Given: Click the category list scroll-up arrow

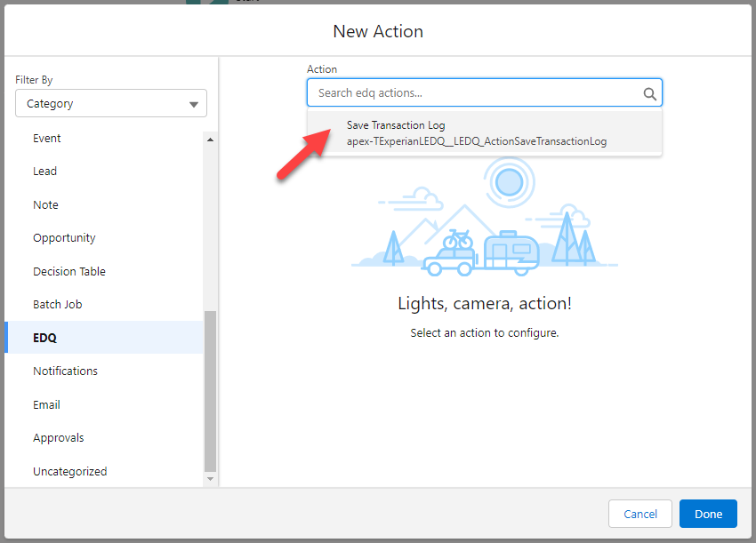Looking at the screenshot, I should coord(210,140).
